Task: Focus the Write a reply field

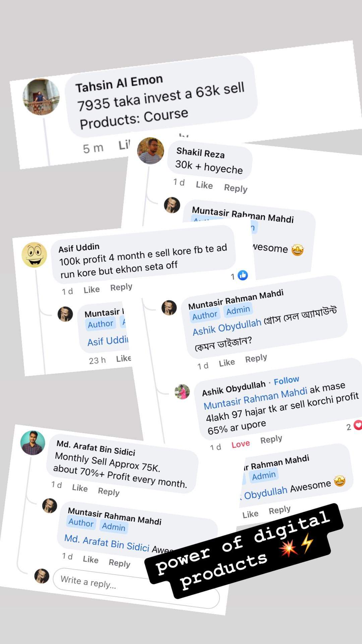Action: tap(136, 588)
